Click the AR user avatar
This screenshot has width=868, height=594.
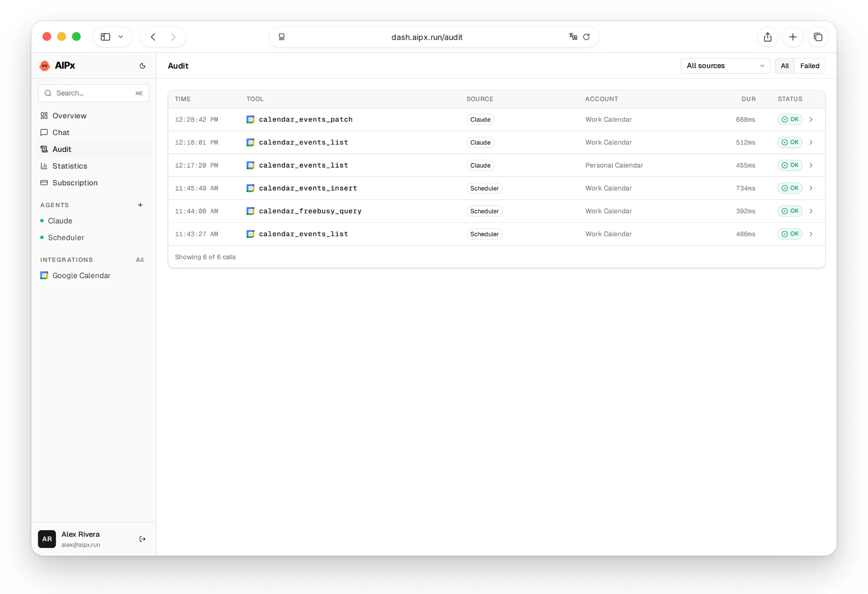coord(47,539)
